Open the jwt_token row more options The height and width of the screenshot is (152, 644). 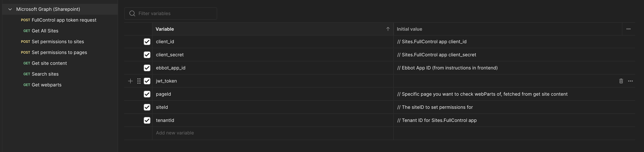pyautogui.click(x=630, y=81)
